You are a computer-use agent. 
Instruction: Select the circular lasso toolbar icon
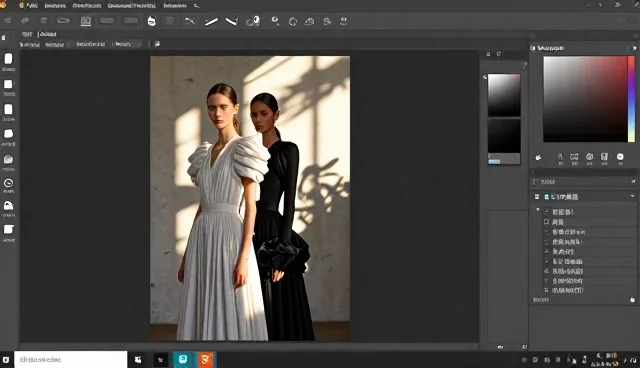(x=293, y=22)
